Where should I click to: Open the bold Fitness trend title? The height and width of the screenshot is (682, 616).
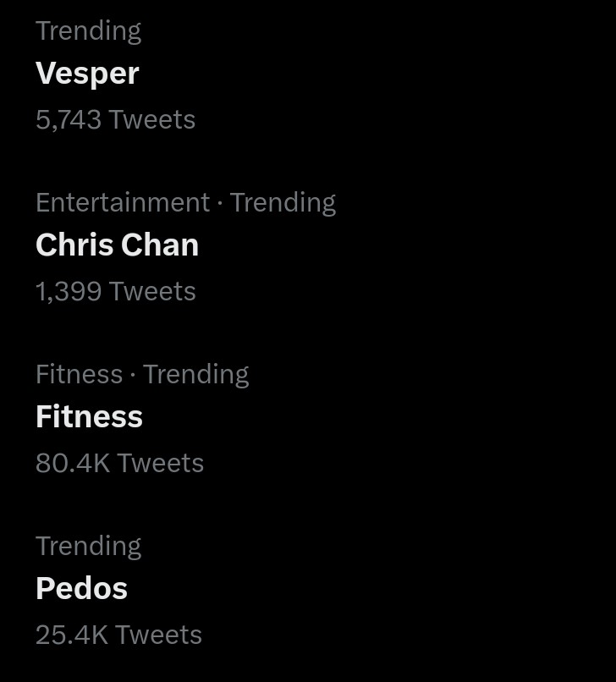coord(89,416)
